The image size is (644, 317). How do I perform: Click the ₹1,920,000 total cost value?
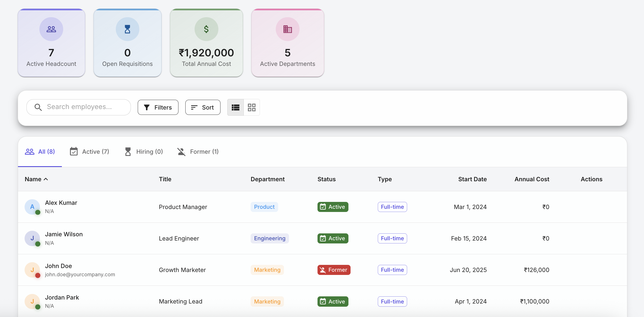[x=206, y=53]
